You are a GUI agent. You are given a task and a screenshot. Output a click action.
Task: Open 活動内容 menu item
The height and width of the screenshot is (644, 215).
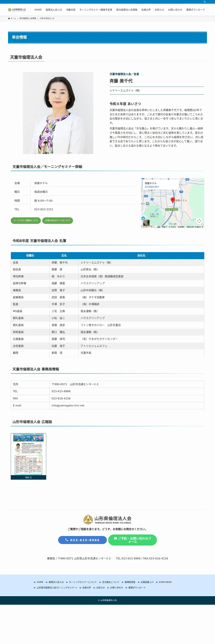coord(71,10)
